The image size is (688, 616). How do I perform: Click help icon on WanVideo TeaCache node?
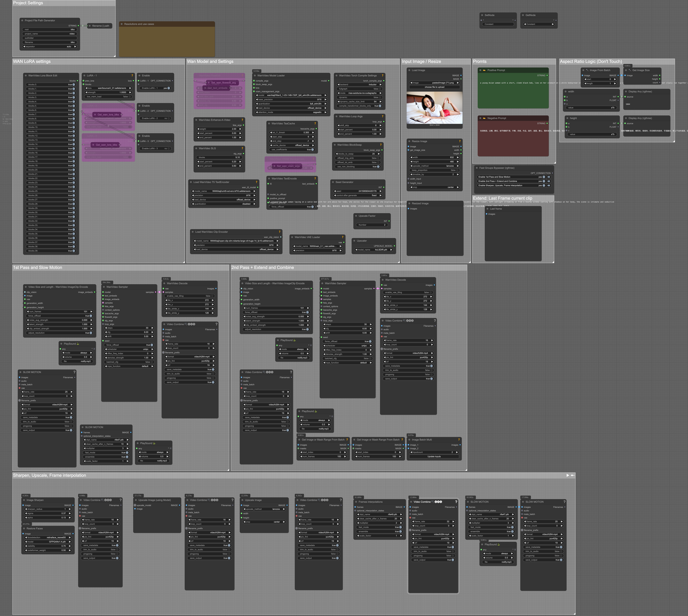[x=315, y=124]
